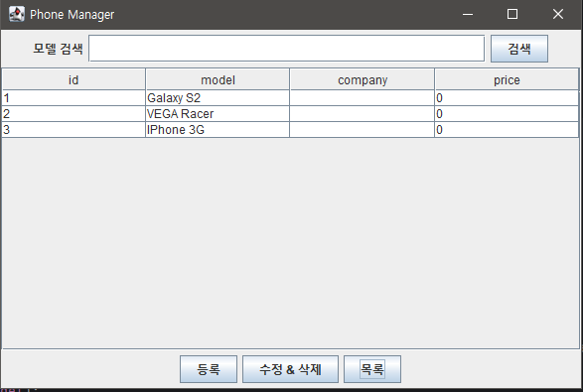Select id cell with value 2
The image size is (583, 392).
(x=73, y=114)
